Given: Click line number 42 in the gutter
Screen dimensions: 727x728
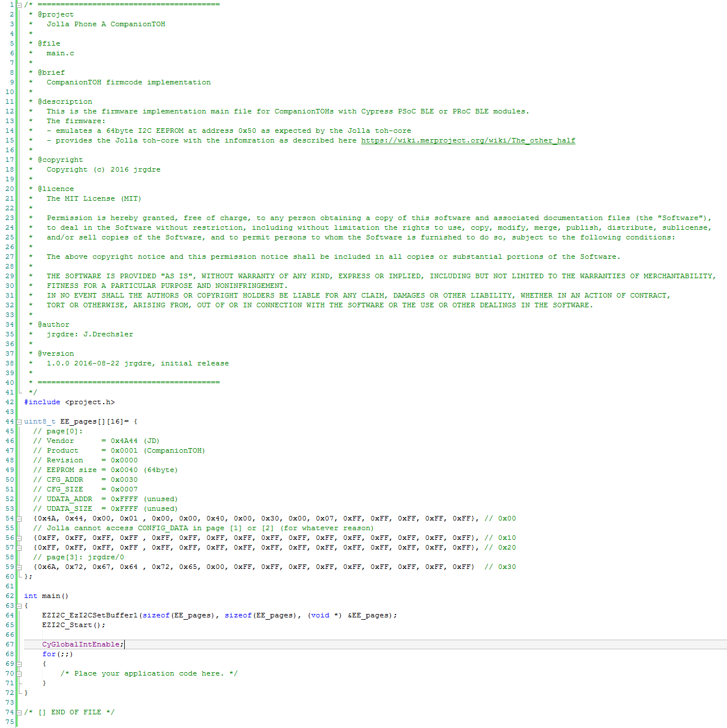Looking at the screenshot, I should [x=10, y=402].
